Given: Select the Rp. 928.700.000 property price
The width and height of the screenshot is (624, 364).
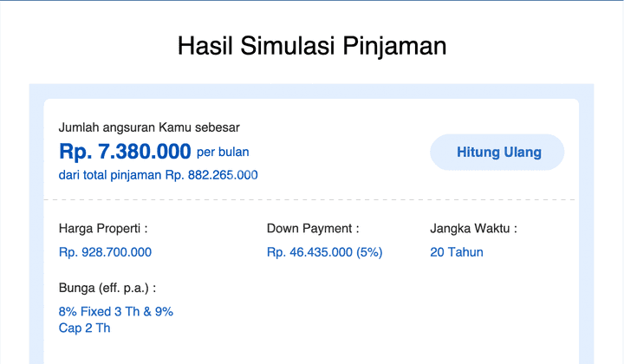Looking at the screenshot, I should [105, 252].
